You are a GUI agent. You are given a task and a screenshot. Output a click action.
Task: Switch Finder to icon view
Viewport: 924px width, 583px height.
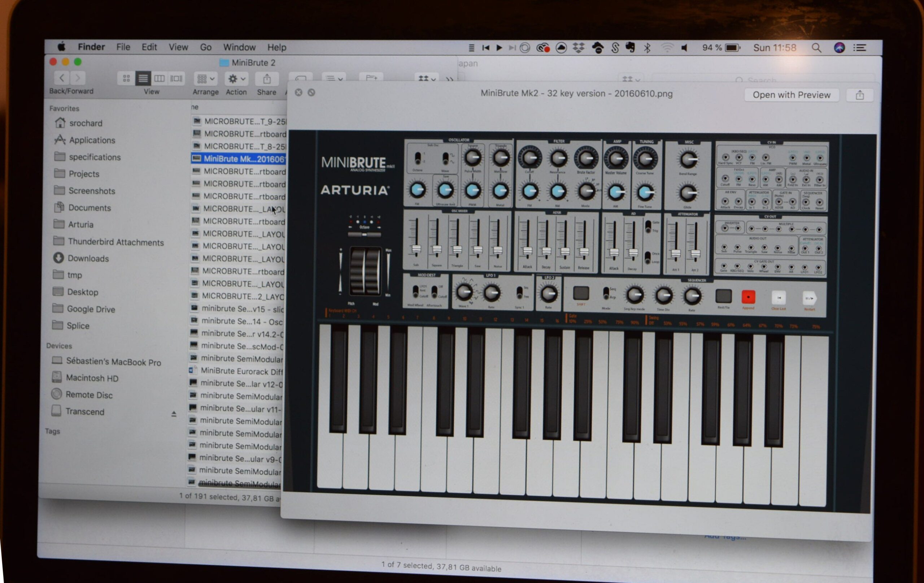click(126, 79)
